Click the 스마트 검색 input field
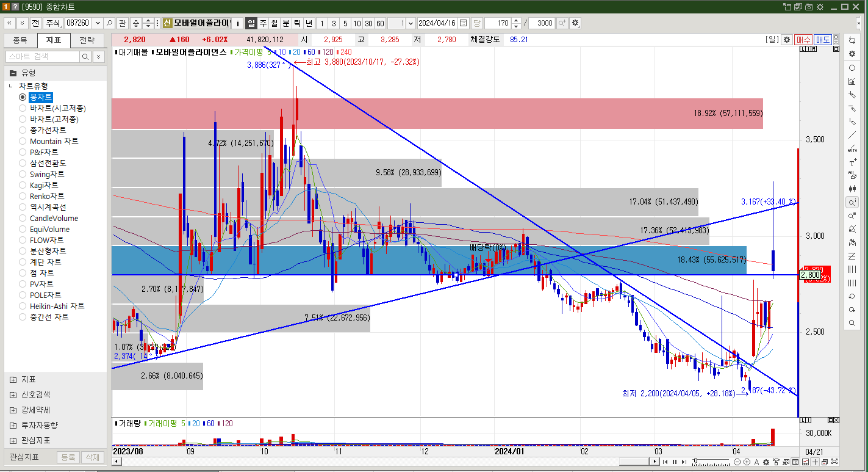Viewport: 868px width, 472px height. (43, 56)
